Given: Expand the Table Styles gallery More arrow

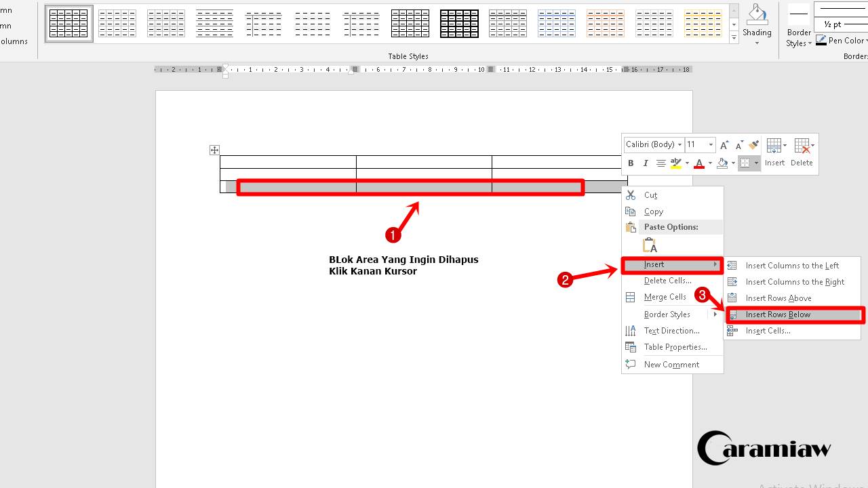Looking at the screenshot, I should [734, 38].
